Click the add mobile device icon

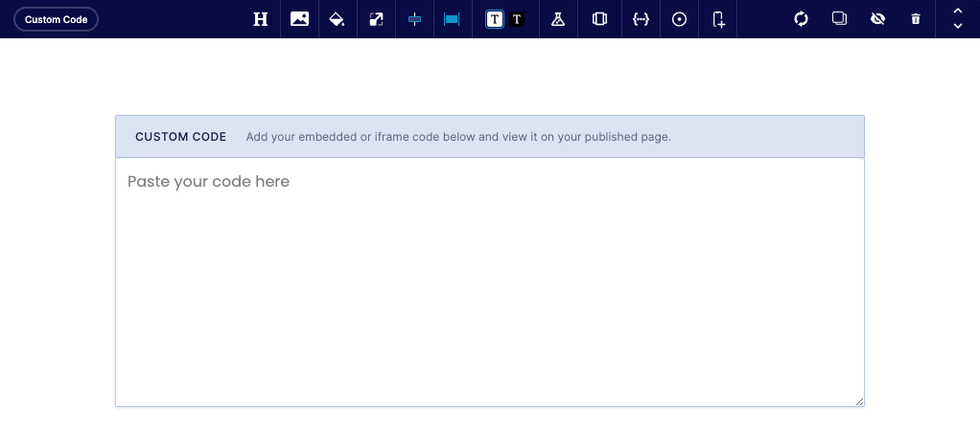tap(719, 19)
